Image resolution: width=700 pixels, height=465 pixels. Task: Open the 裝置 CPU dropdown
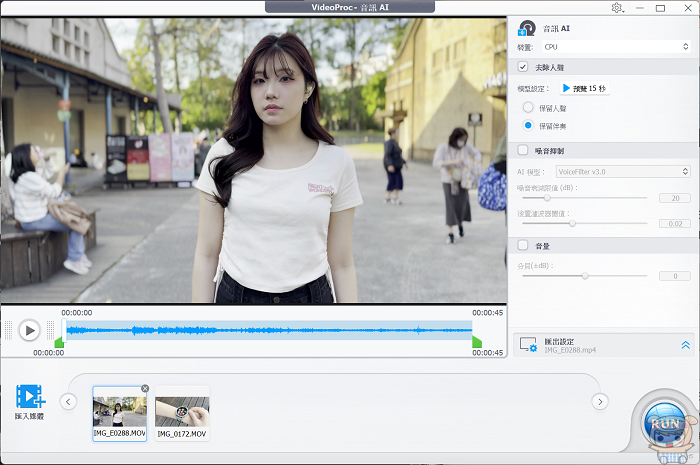click(x=615, y=47)
